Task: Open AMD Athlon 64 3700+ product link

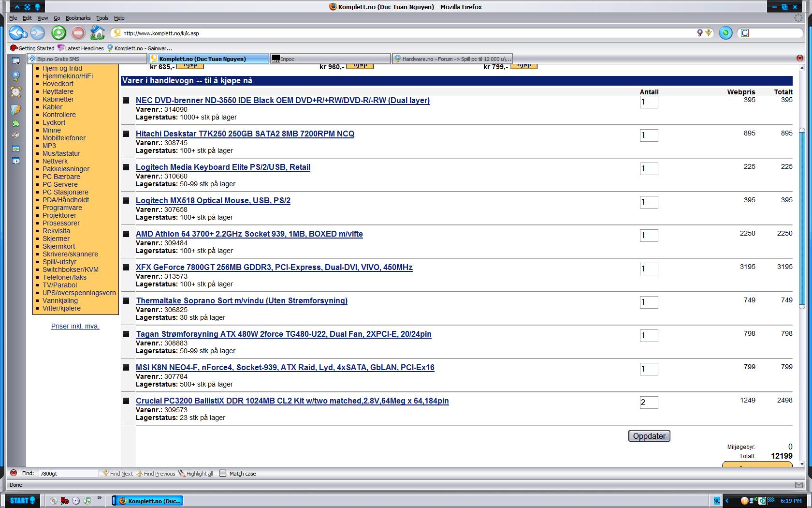Action: click(x=249, y=234)
